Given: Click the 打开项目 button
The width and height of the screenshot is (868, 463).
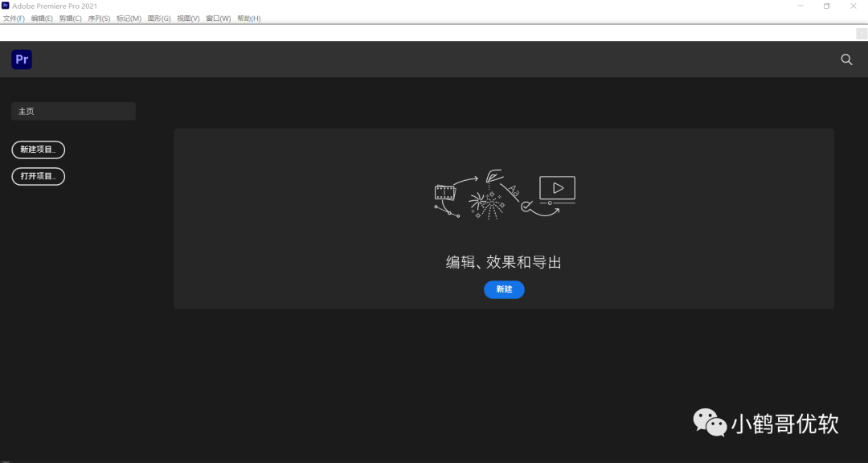Looking at the screenshot, I should tap(38, 176).
